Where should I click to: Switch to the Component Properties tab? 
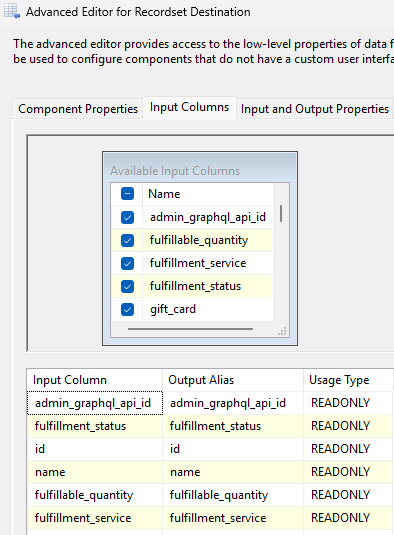pyautogui.click(x=78, y=109)
